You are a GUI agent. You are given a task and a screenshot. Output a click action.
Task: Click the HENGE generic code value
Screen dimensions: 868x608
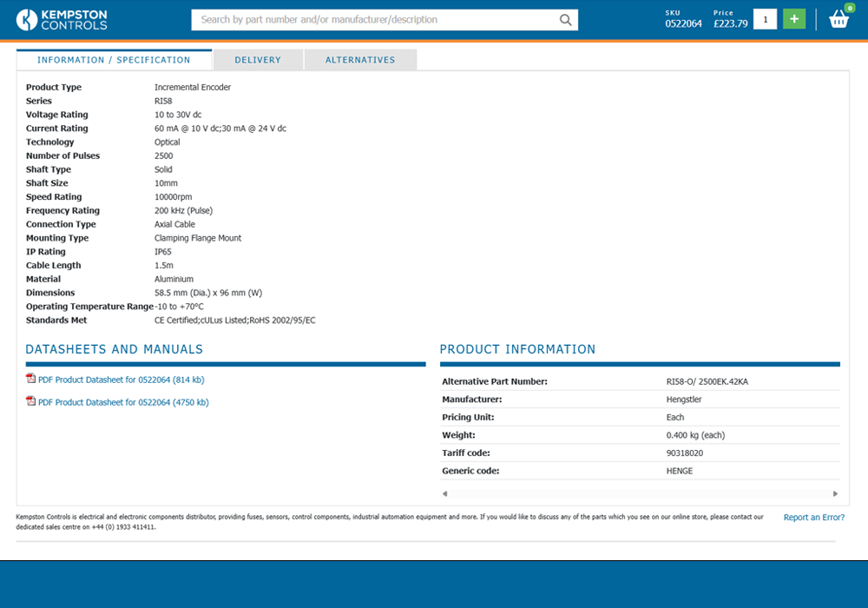click(x=680, y=472)
